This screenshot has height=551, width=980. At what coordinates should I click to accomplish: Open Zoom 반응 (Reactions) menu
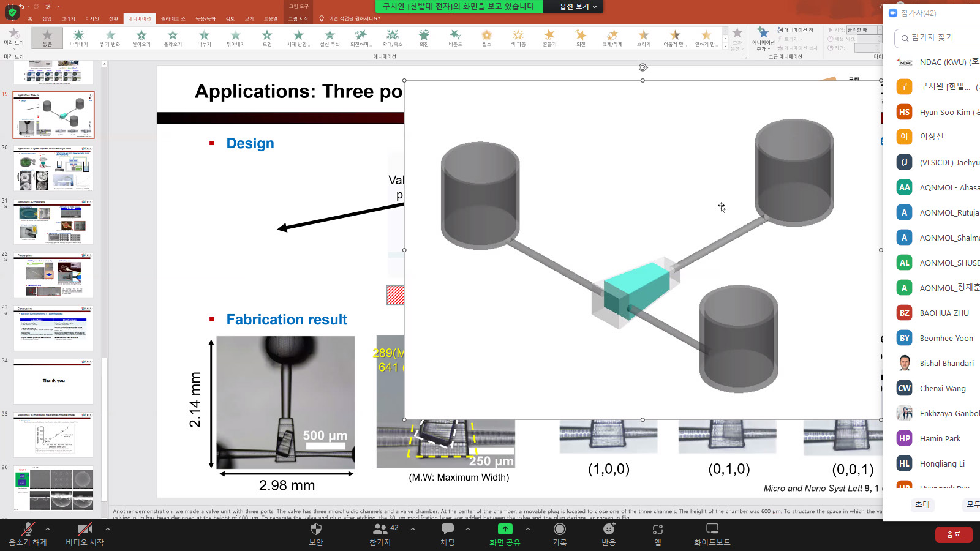(x=609, y=534)
